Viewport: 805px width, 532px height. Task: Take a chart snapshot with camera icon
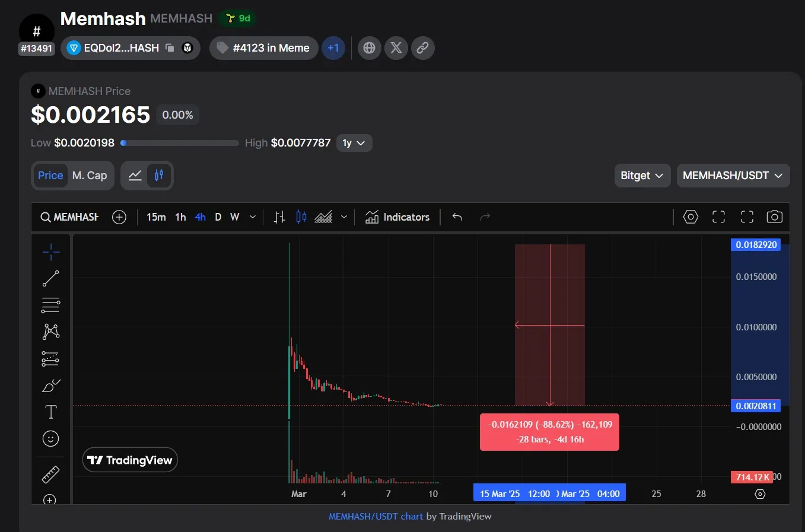[x=774, y=217]
